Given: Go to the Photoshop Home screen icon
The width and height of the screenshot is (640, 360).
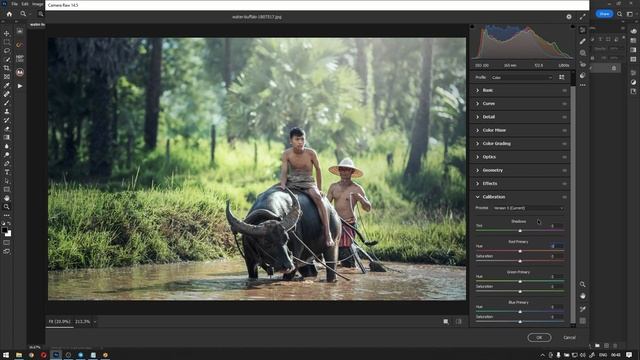Looking at the screenshot, I should [9, 13].
